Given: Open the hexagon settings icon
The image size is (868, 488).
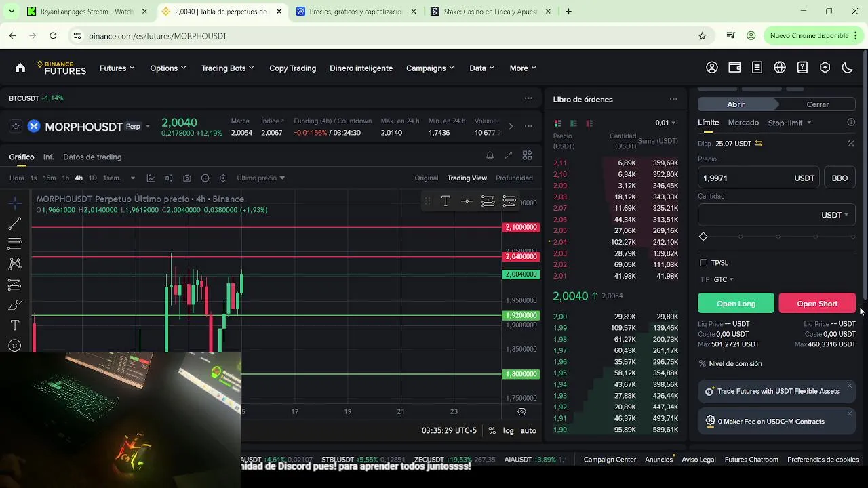Looking at the screenshot, I should click(x=825, y=68).
